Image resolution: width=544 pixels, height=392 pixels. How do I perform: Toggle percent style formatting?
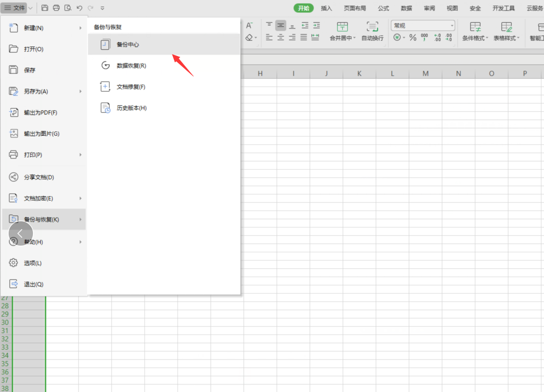click(413, 38)
